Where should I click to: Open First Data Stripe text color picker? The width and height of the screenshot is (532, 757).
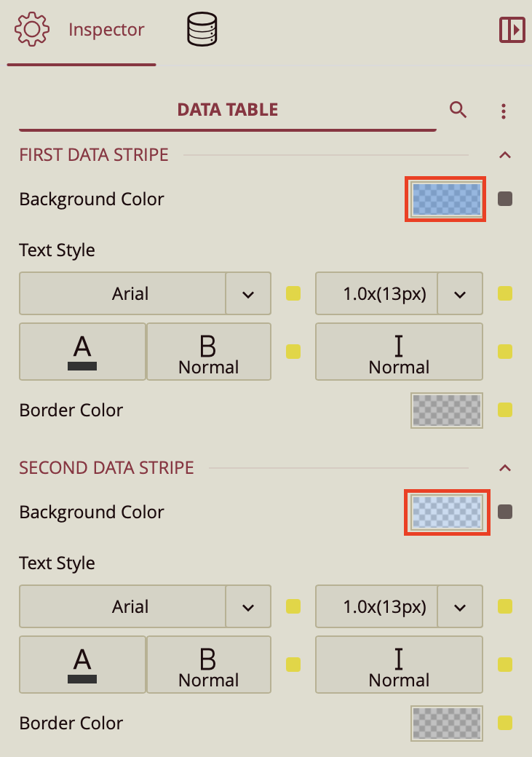coord(82,352)
